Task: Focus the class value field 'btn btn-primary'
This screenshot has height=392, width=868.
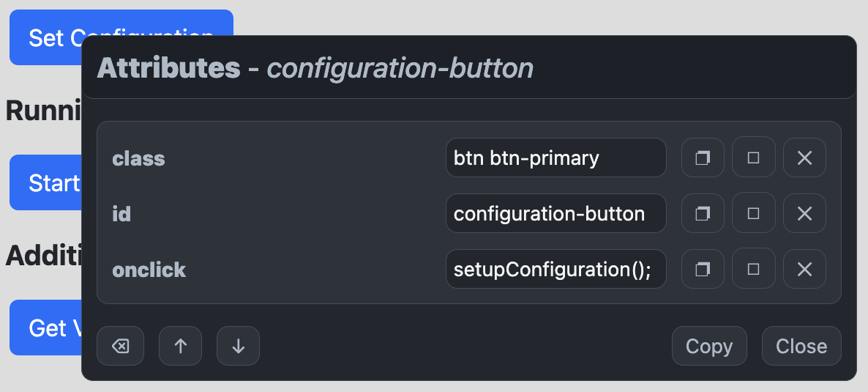Action: (x=555, y=158)
